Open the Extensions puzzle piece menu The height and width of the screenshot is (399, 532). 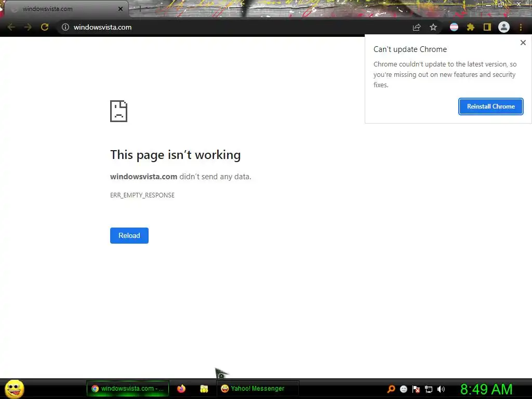click(x=471, y=27)
